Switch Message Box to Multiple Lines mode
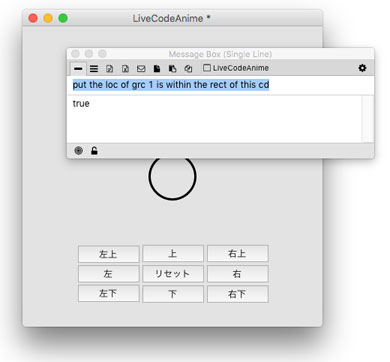 click(94, 69)
